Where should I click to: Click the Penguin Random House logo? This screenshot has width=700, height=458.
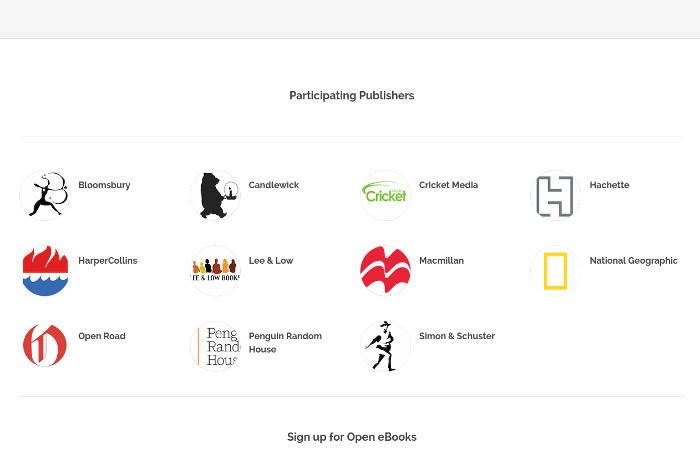pyautogui.click(x=215, y=346)
